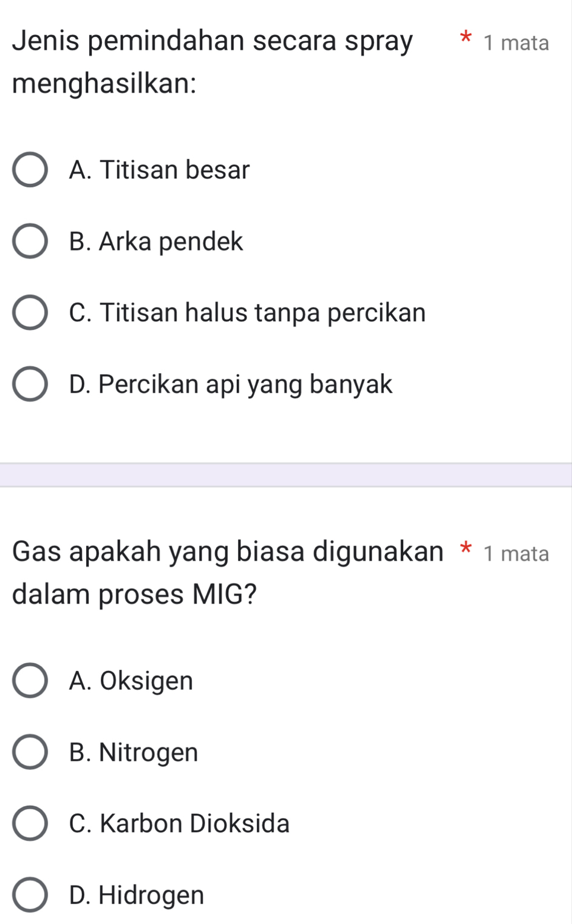Click the text label 'C. Karbon Dioksida'
572x924 pixels.
click(x=179, y=824)
